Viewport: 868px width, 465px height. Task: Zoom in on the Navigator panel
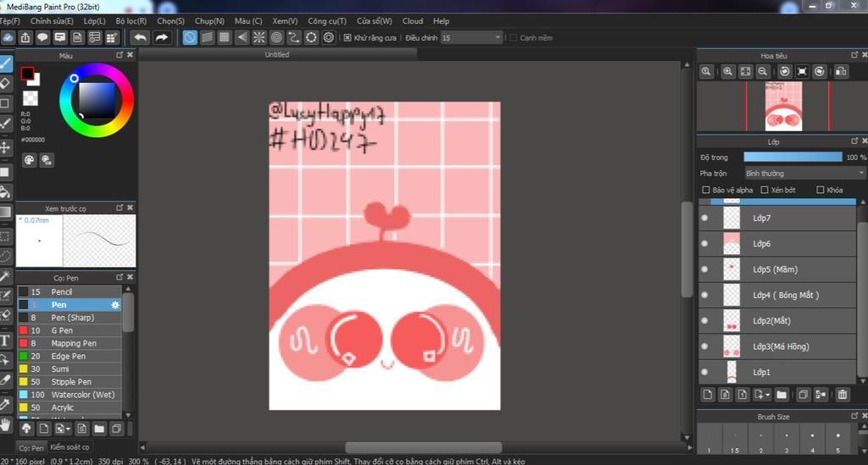tap(728, 71)
